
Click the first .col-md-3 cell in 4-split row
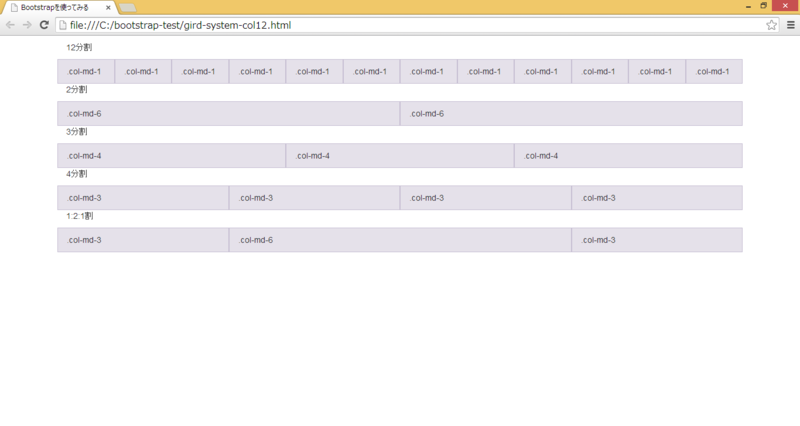pos(143,198)
